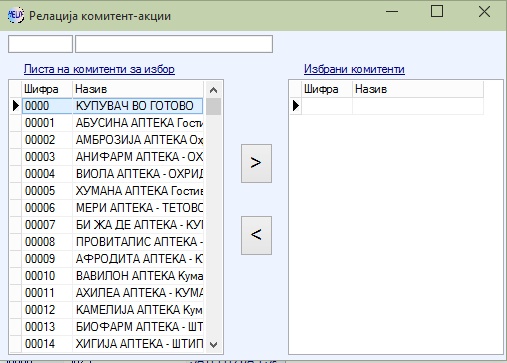Select the 'КУПУВАЧ ВО ГОТОВО' cell

pos(138,106)
